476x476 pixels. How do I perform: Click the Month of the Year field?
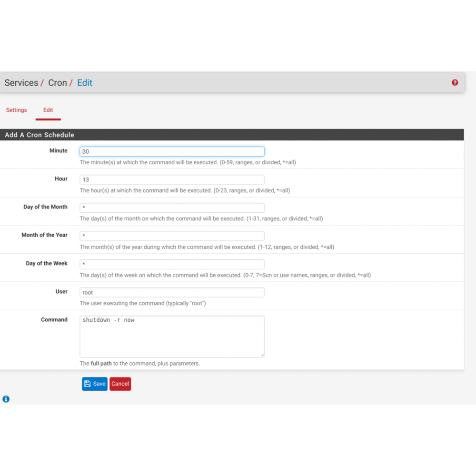pos(172,236)
